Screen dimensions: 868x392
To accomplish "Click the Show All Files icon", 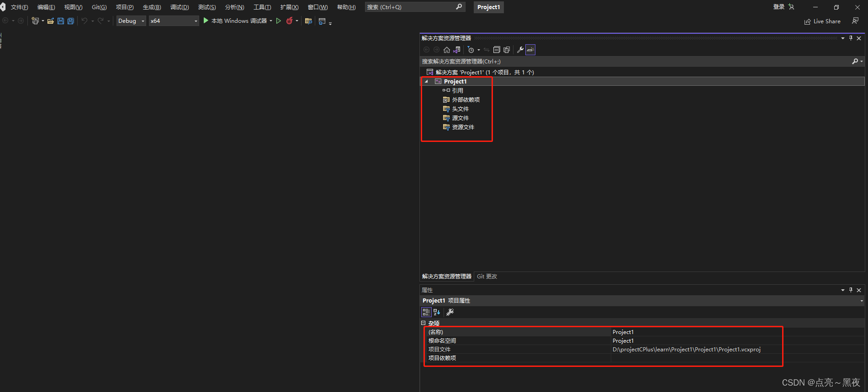I will [x=507, y=50].
